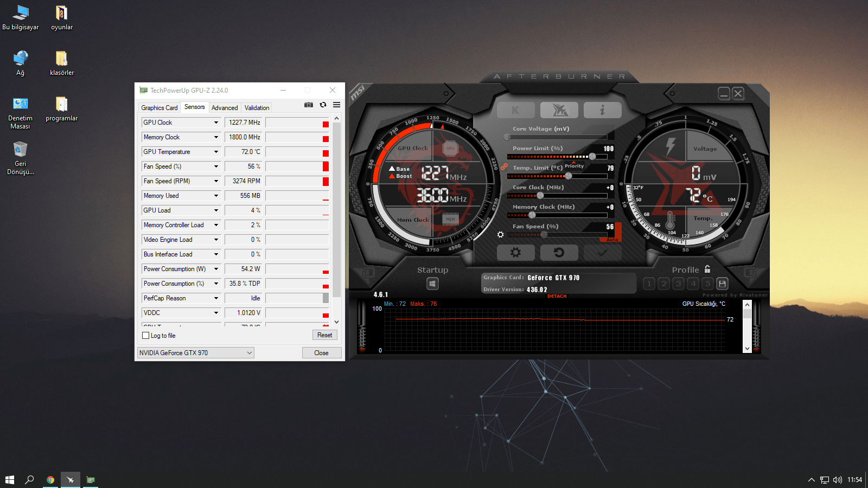Select the klasörler folder icon
Image resolution: width=868 pixels, height=488 pixels.
pos(62,63)
